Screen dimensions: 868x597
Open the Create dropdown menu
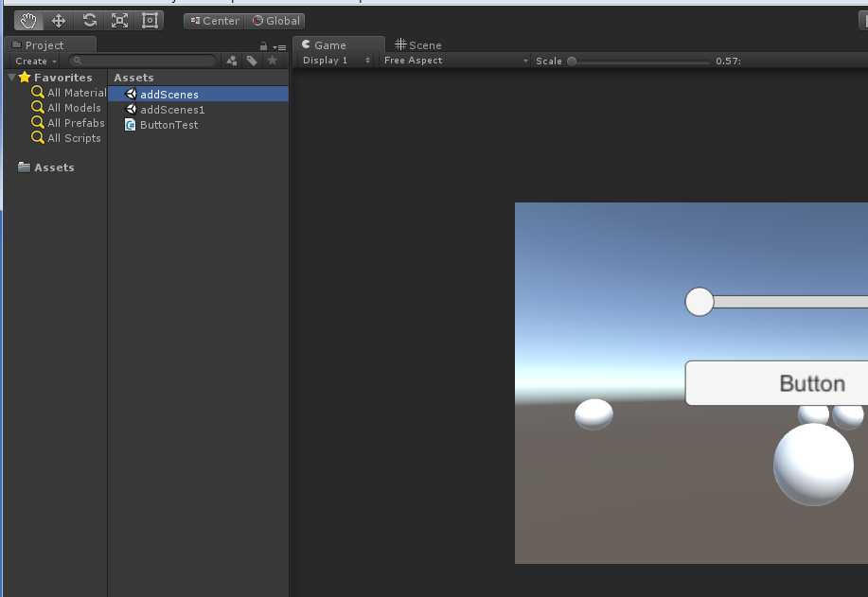pos(36,61)
